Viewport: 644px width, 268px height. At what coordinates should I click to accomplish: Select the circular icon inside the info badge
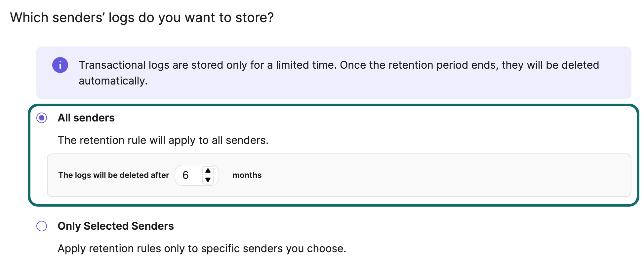[x=60, y=65]
